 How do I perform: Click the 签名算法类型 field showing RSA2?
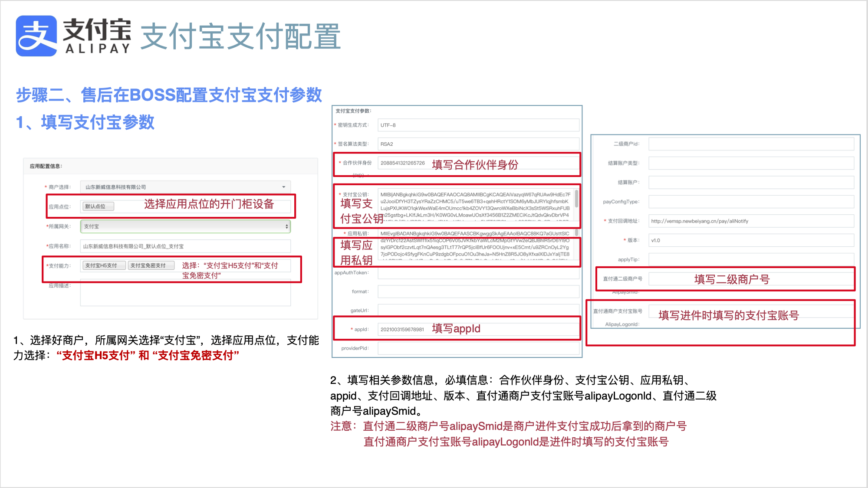[478, 144]
